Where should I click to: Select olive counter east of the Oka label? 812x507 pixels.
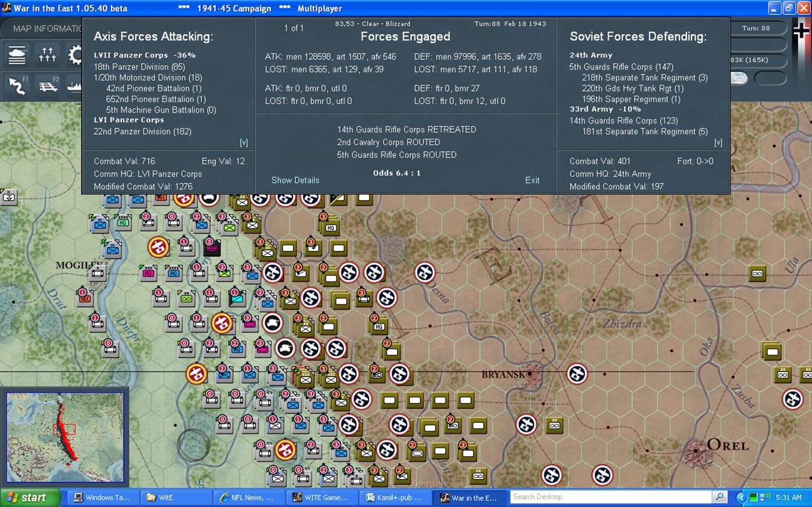772,350
